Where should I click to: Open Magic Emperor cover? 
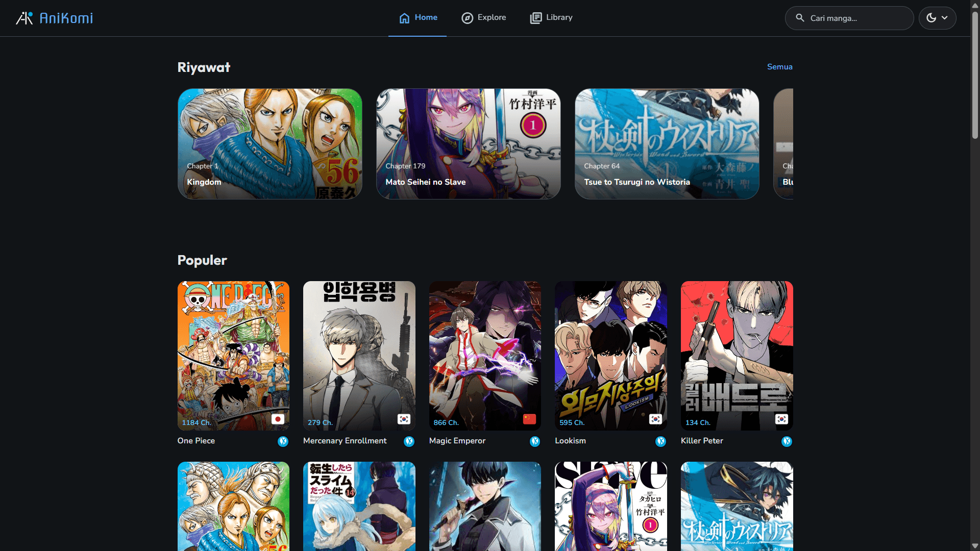[485, 356]
